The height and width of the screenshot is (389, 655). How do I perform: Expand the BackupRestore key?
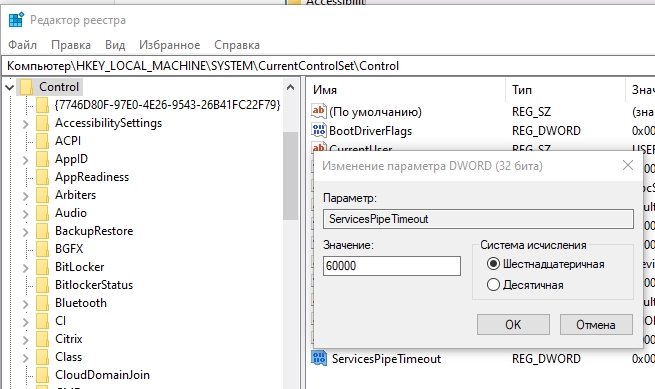pyautogui.click(x=25, y=232)
